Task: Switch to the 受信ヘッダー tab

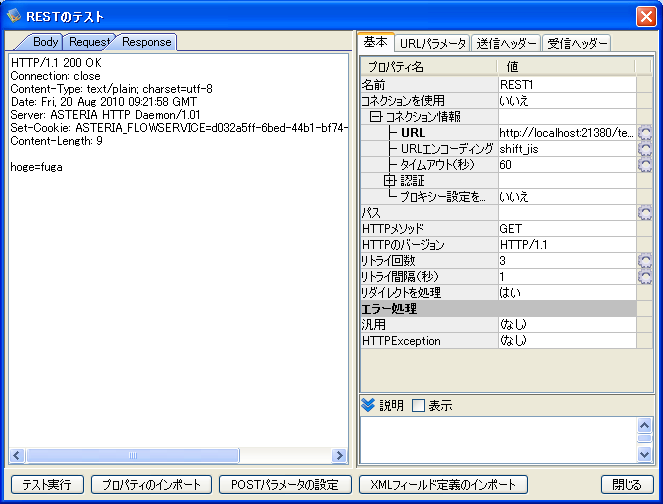Action: pyautogui.click(x=576, y=43)
